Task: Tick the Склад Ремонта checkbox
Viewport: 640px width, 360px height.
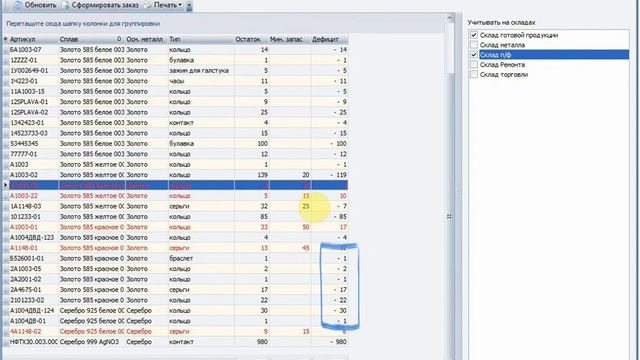Action: pos(474,64)
